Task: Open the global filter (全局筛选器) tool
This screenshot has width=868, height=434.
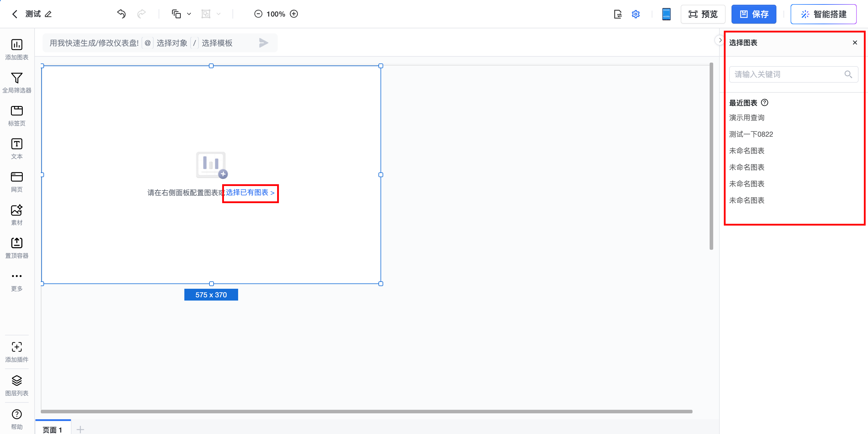Action: [x=17, y=82]
